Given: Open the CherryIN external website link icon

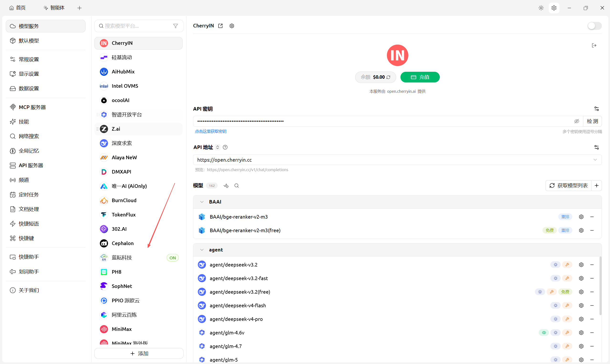Looking at the screenshot, I should coord(220,26).
